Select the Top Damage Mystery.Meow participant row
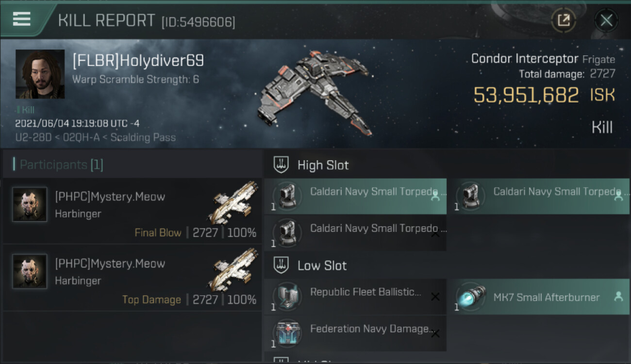The width and height of the screenshot is (631, 364). point(132,278)
